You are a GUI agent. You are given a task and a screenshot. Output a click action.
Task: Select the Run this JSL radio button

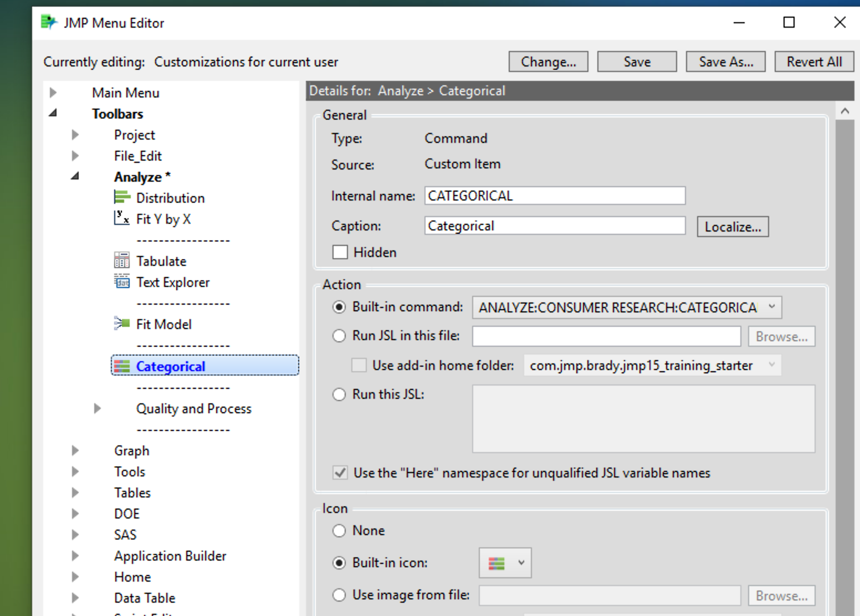(x=339, y=394)
